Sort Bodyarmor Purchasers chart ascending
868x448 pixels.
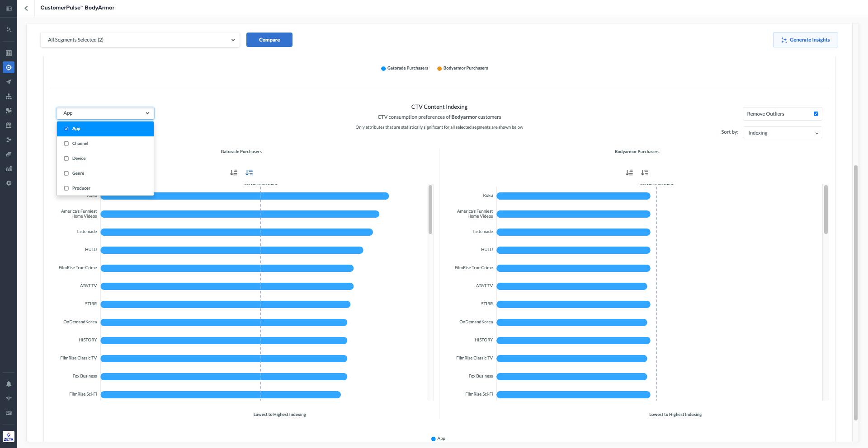(x=629, y=173)
